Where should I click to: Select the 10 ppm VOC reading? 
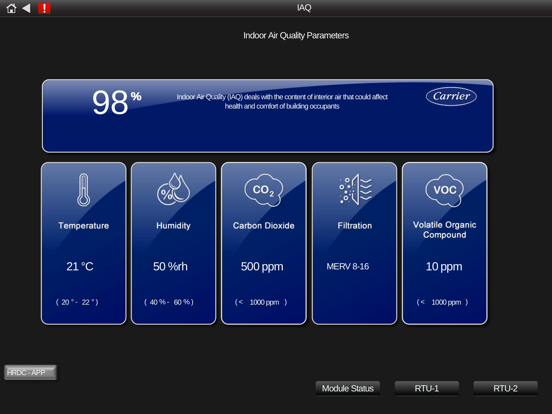click(x=444, y=266)
